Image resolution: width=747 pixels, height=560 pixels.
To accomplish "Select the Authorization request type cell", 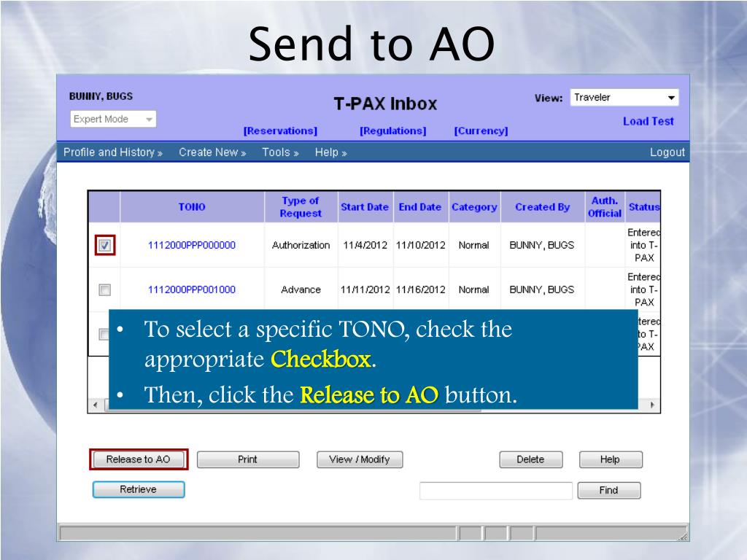I will (301, 245).
